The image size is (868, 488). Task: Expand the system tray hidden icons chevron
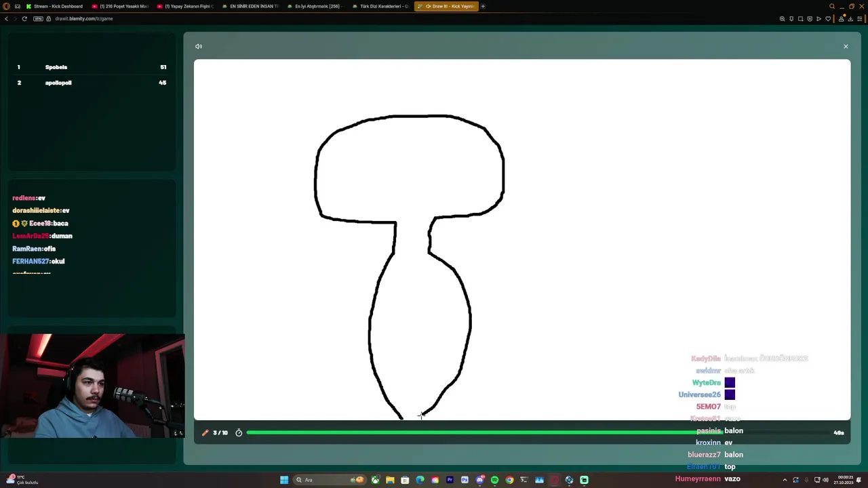(x=785, y=480)
